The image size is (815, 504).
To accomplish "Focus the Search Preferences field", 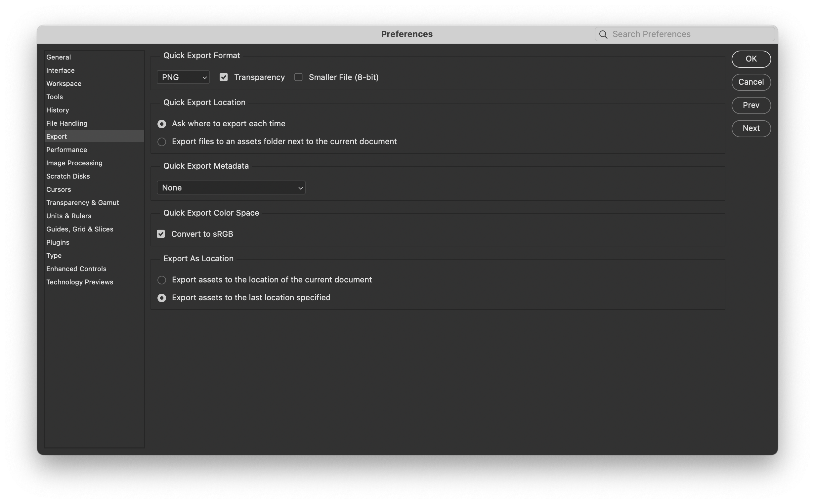I will point(690,34).
